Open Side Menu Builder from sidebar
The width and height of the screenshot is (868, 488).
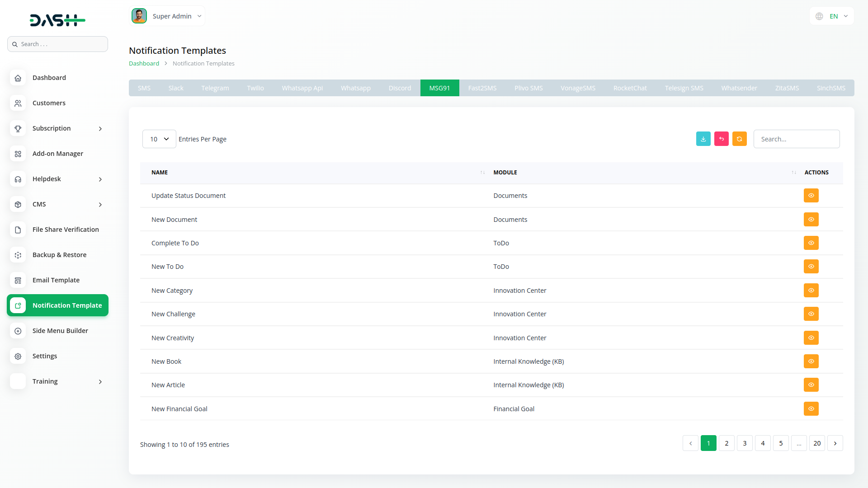[x=60, y=331]
